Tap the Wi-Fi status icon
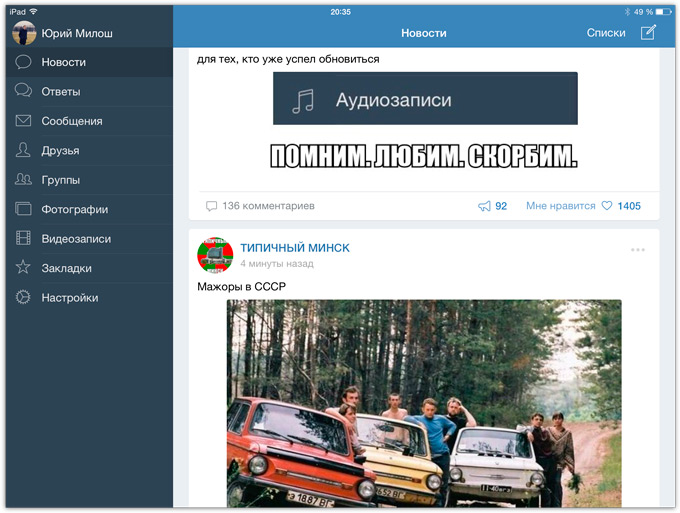Screen dimensions: 680x513 [33, 12]
